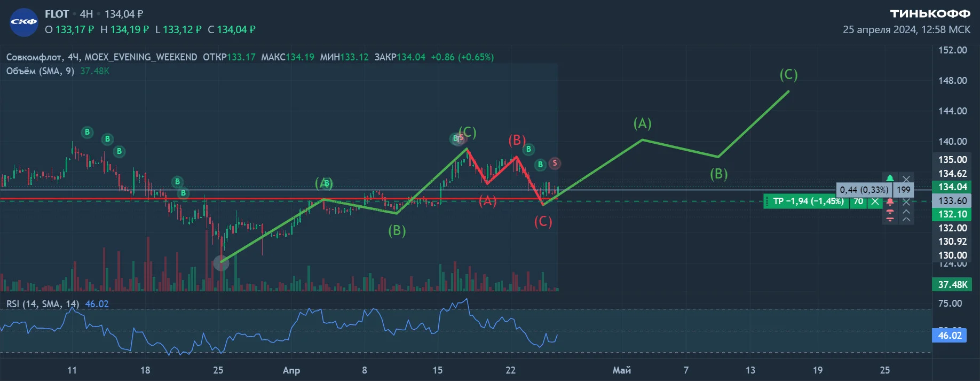Click the B buy marker near March 11
This screenshot has height=381, width=980.
87,132
